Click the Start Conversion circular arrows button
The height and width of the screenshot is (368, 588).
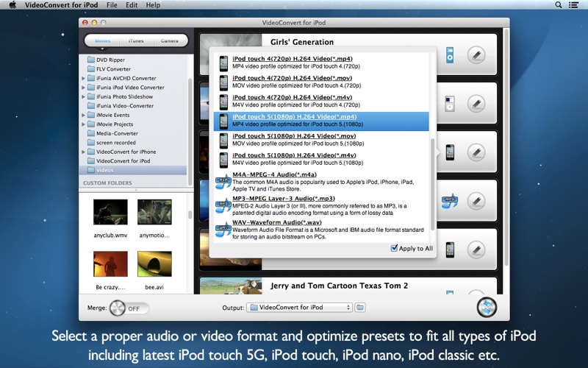(x=487, y=307)
